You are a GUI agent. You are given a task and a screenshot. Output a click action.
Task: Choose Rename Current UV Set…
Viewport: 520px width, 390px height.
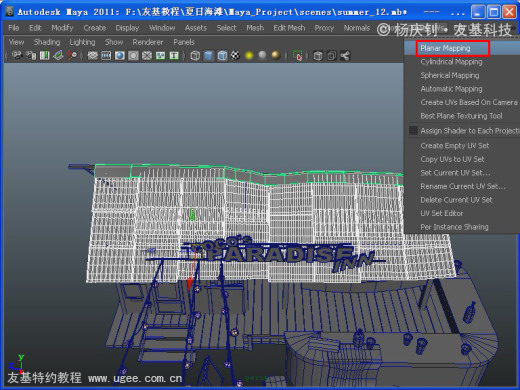tap(463, 186)
